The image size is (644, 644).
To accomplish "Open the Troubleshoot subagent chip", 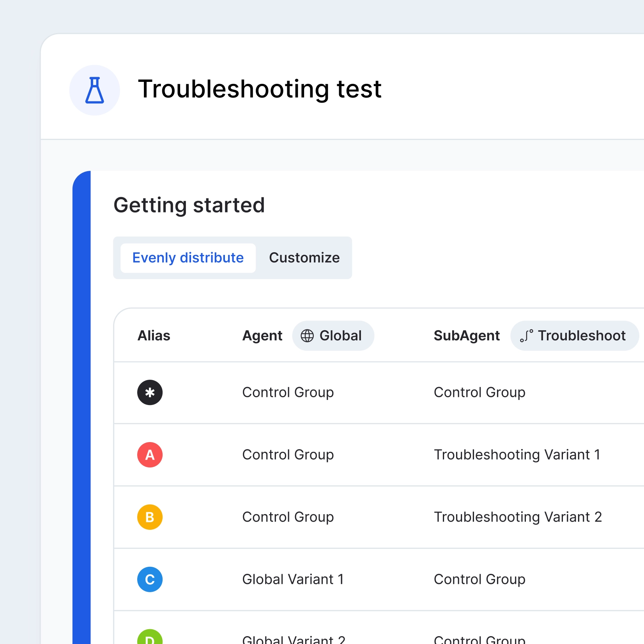I will tap(574, 336).
